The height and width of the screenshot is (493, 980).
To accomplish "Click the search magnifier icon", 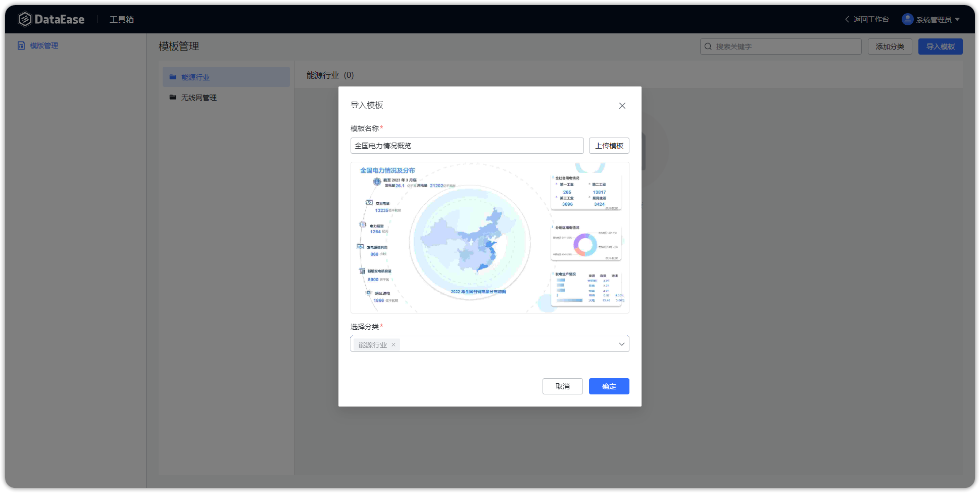I will 708,47.
